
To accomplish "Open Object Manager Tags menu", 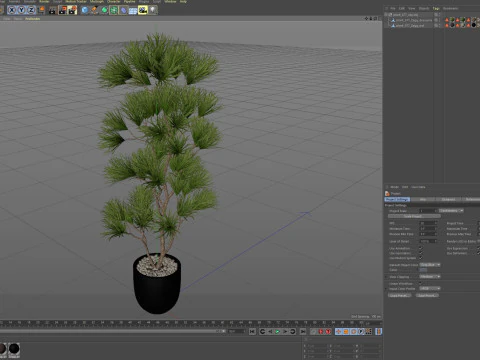I will click(x=436, y=8).
